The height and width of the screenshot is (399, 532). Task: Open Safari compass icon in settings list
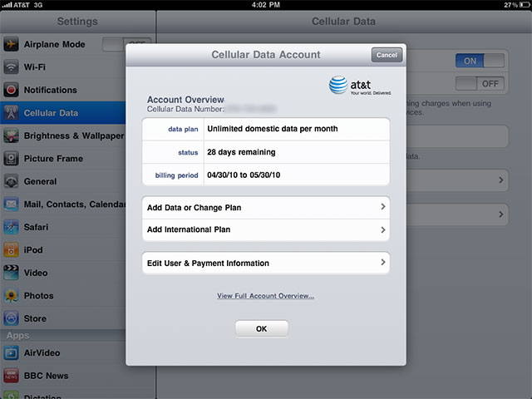click(x=12, y=227)
